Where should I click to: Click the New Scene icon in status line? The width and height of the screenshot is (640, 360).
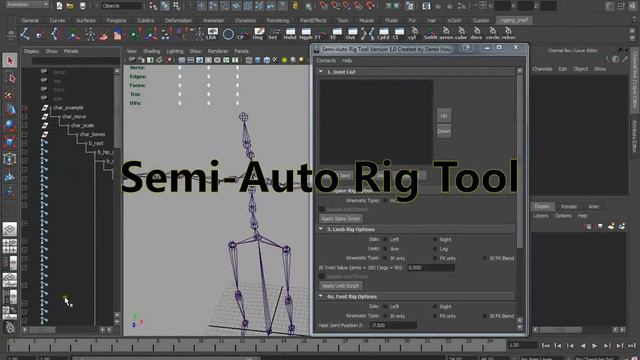coord(60,6)
